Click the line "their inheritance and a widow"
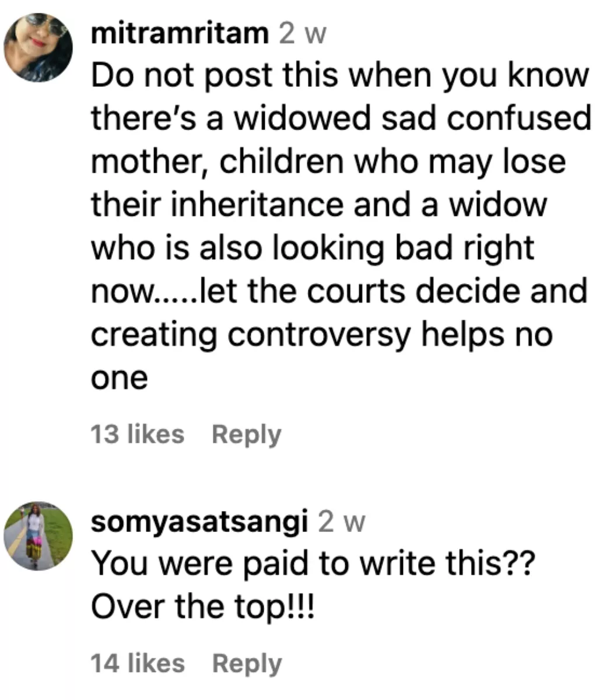The image size is (607, 700). pos(320,205)
